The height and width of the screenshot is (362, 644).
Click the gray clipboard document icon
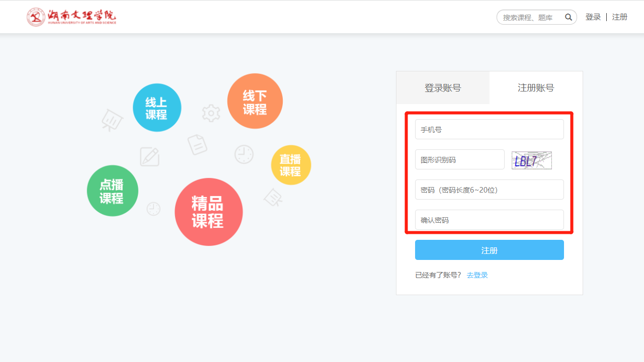pos(197,144)
